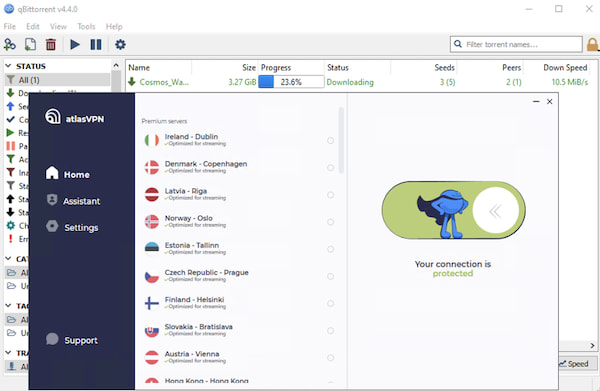
Task: Resume torrents with the play icon
Action: (x=75, y=44)
